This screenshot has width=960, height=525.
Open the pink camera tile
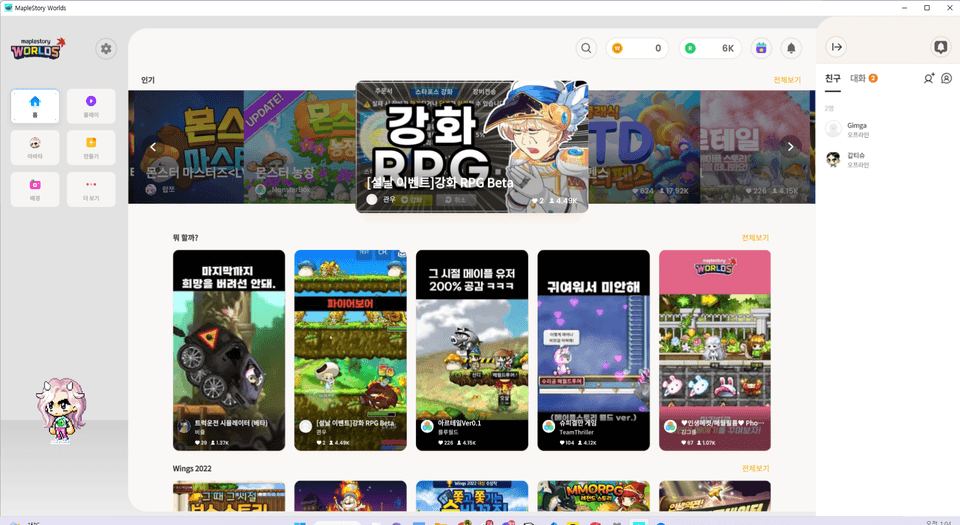pos(35,189)
